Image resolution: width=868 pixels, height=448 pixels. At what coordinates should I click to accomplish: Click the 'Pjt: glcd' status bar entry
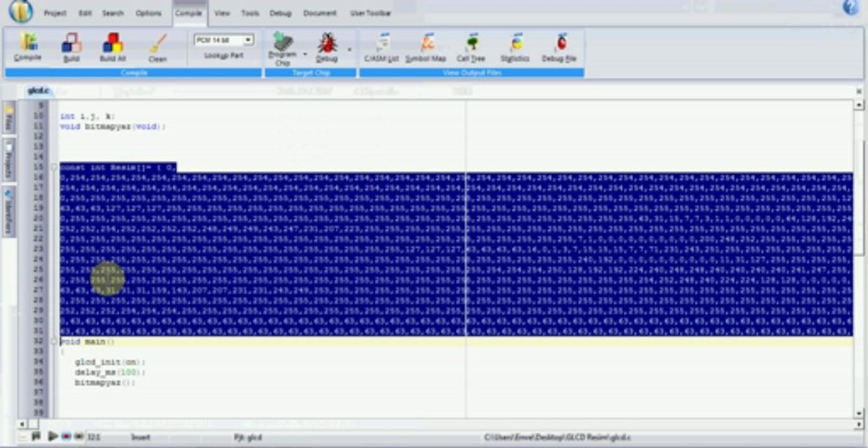[248, 437]
